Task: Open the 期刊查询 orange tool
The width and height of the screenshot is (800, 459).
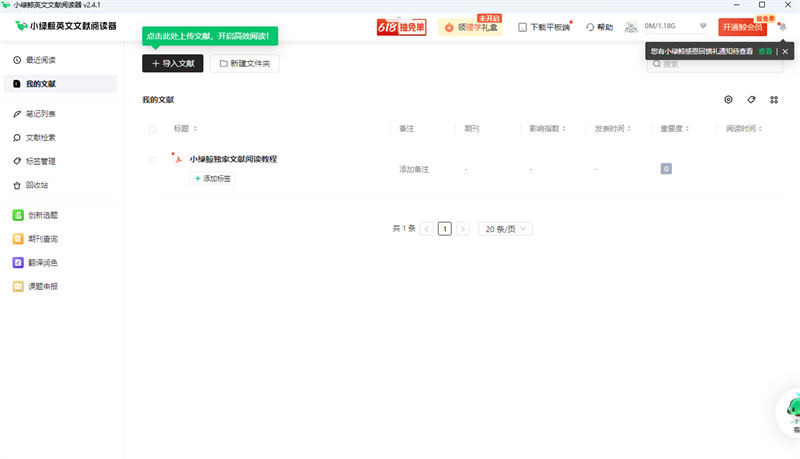Action: pos(35,239)
